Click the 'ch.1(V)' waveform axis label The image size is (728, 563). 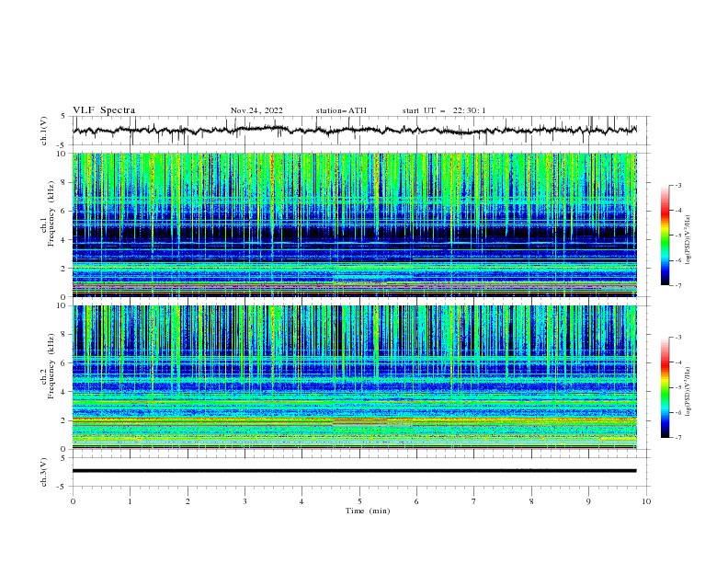pyautogui.click(x=44, y=131)
